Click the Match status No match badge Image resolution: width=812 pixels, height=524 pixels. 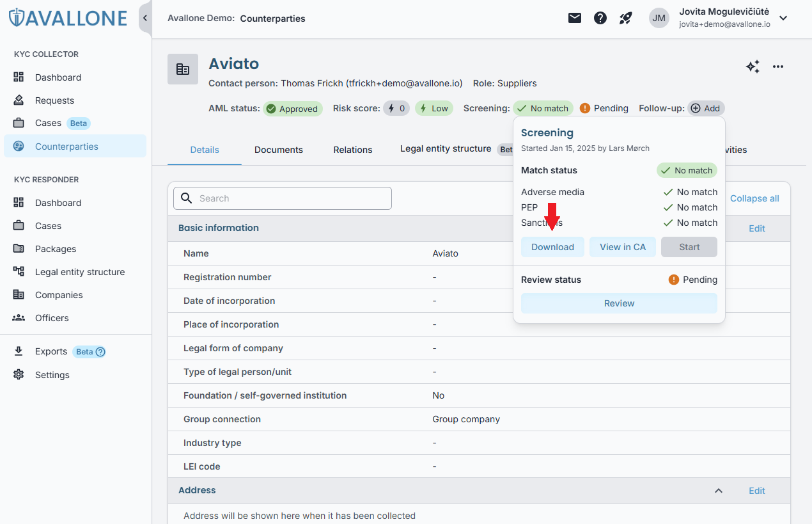(x=687, y=170)
